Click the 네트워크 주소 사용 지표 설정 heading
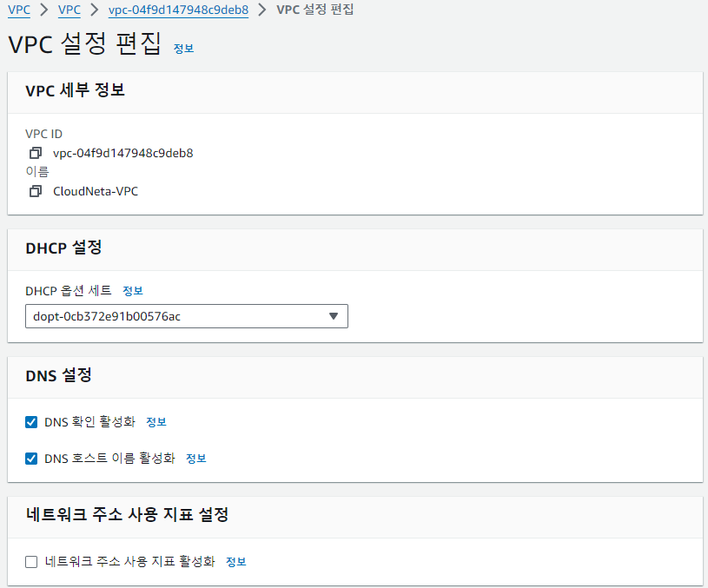Screen dimensions: 708x588 pyautogui.click(x=127, y=514)
